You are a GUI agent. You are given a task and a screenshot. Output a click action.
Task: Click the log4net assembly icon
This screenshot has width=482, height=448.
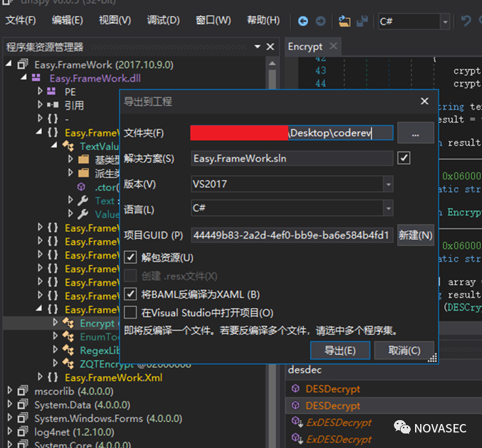22,432
